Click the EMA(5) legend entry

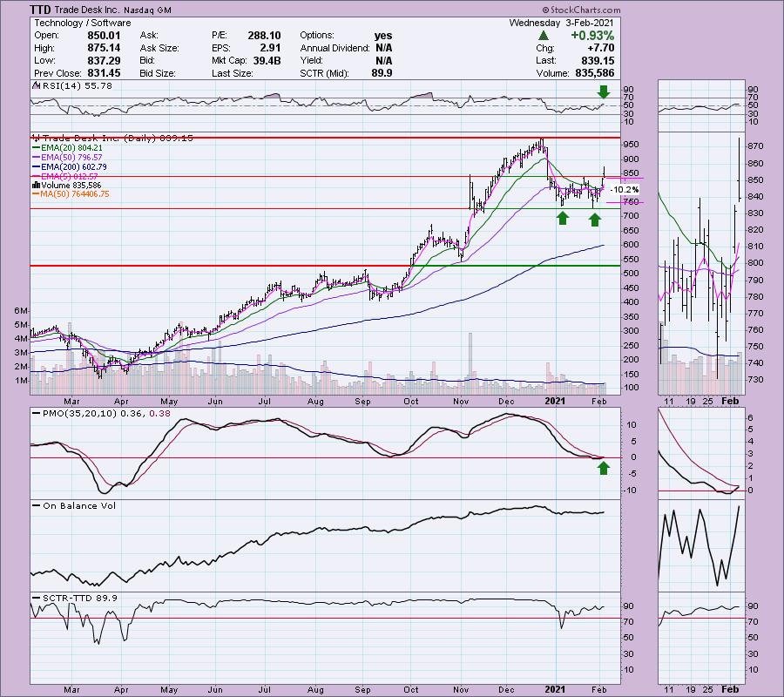pyautogui.click(x=70, y=177)
